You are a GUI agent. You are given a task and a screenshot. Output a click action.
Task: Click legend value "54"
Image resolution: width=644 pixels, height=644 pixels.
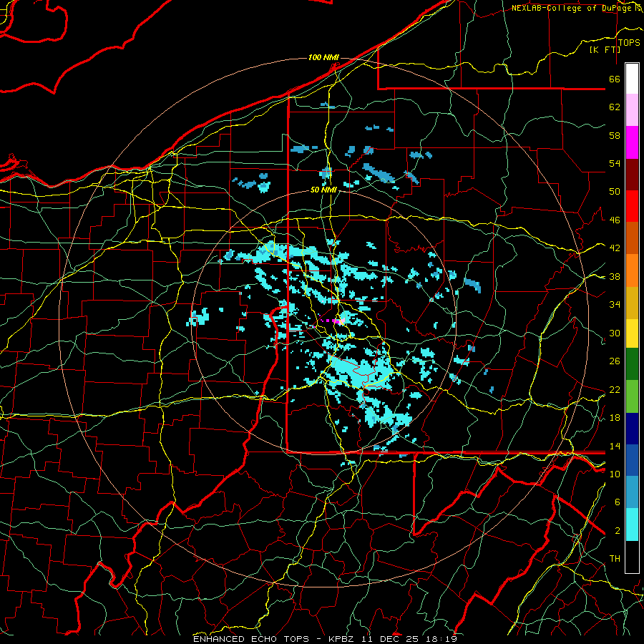(615, 163)
